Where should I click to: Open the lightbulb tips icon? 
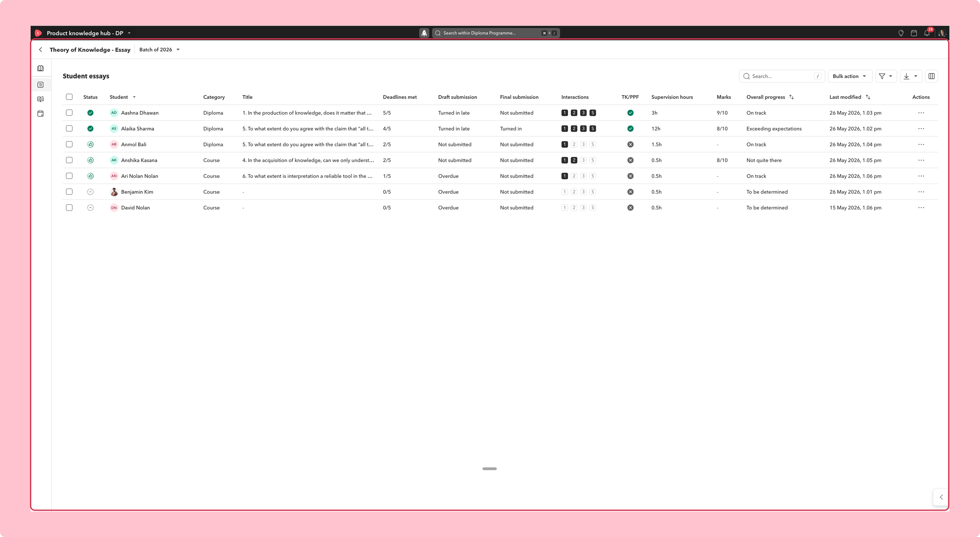pyautogui.click(x=901, y=33)
